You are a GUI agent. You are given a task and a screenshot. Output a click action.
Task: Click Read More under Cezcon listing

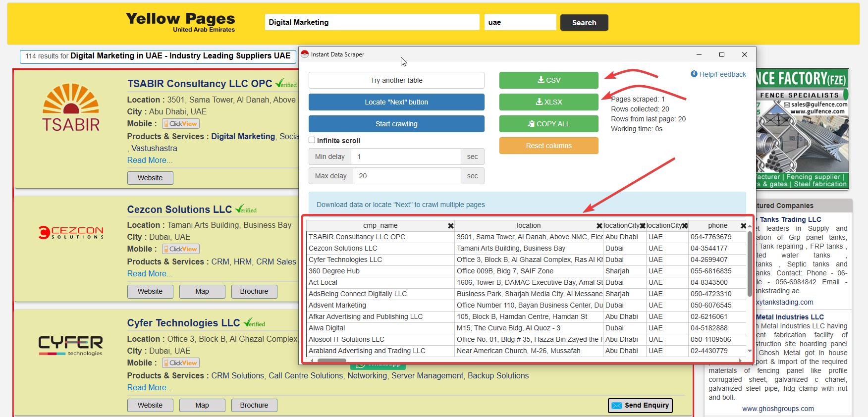coord(150,274)
